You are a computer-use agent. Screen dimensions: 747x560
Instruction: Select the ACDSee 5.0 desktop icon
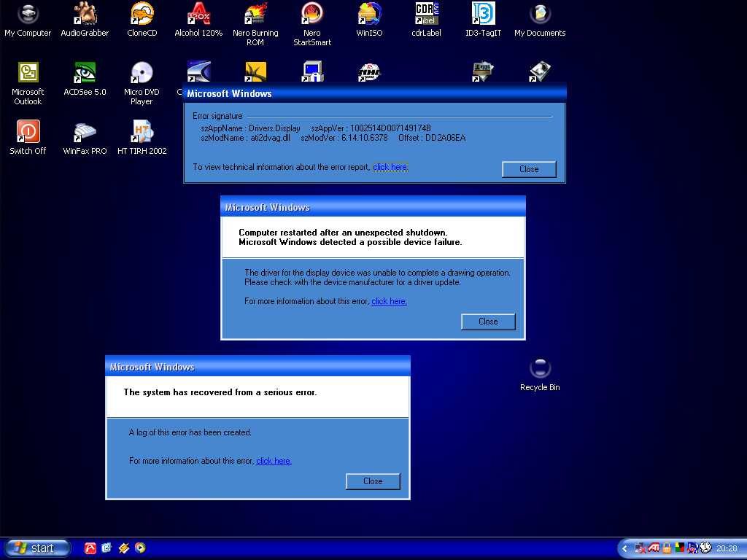[x=85, y=73]
